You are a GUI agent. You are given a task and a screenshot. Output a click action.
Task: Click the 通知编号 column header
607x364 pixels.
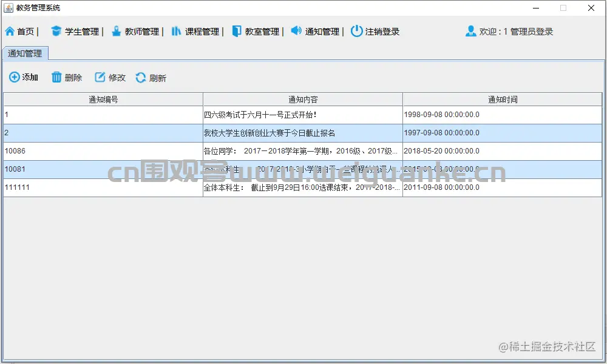tap(103, 99)
